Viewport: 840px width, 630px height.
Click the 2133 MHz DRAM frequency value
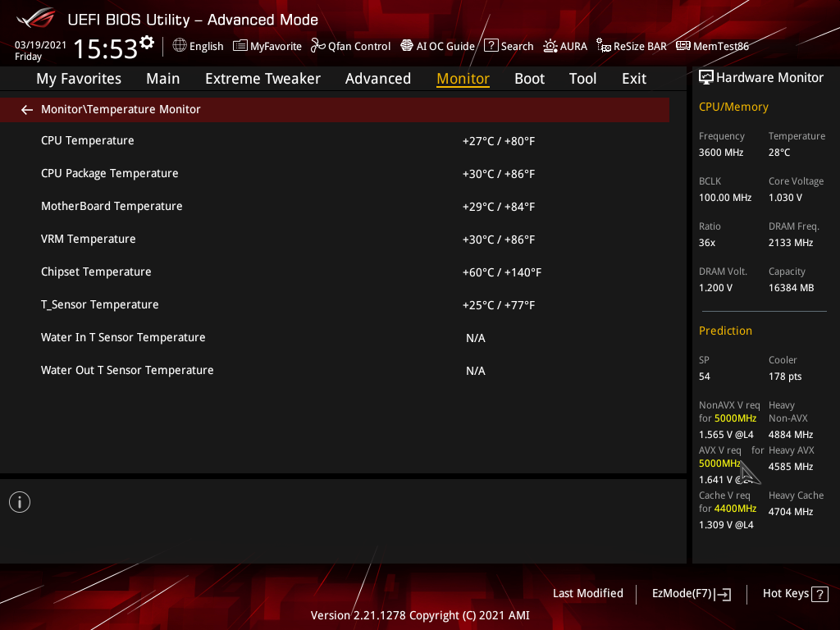[791, 243]
